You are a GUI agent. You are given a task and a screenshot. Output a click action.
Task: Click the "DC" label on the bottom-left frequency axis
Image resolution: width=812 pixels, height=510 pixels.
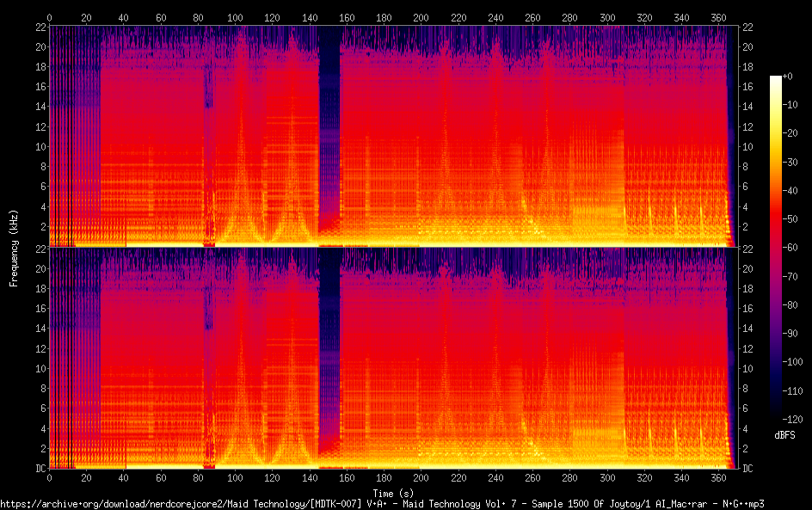point(40,469)
